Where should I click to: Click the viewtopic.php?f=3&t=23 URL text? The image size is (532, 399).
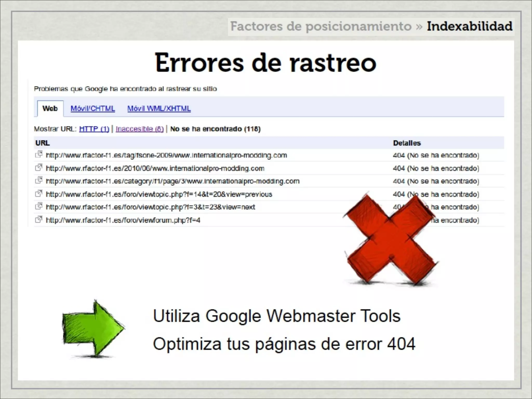[x=150, y=207]
